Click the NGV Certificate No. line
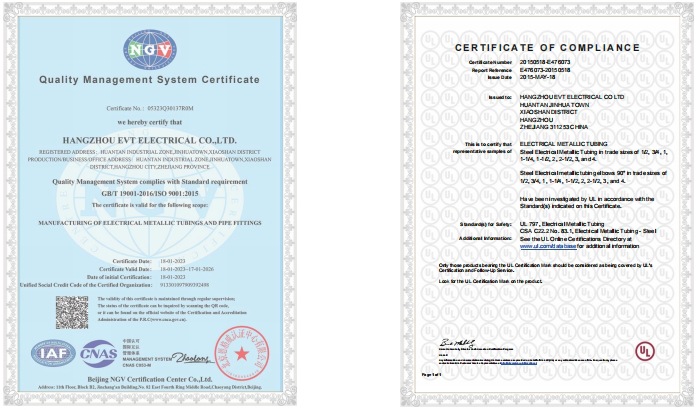Viewport: 700px width, 410px height. click(x=150, y=108)
